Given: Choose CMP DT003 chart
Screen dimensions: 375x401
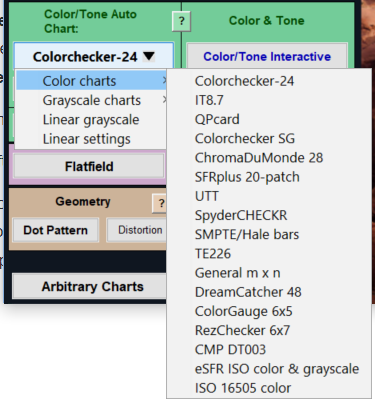Looking at the screenshot, I should 269,350.
